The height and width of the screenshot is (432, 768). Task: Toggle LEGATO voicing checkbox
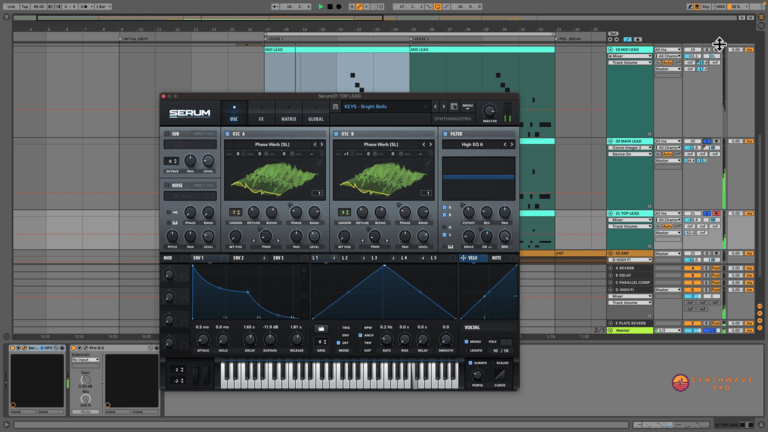[466, 351]
